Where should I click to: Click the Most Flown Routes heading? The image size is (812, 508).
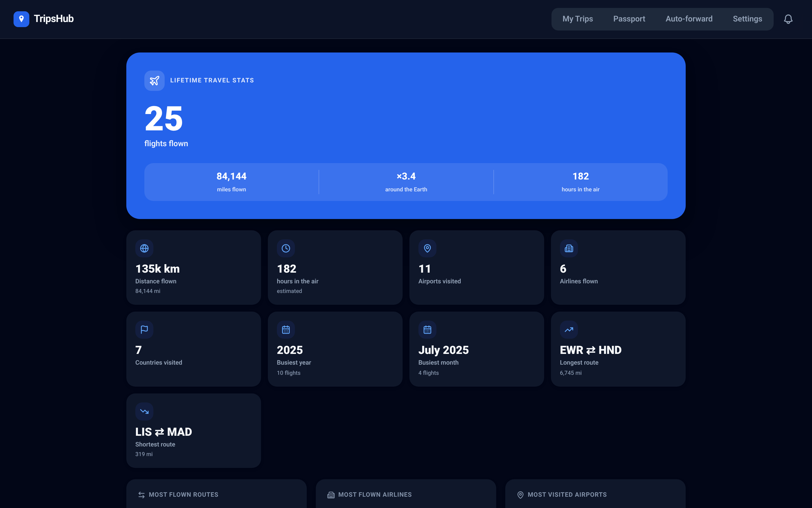click(183, 494)
